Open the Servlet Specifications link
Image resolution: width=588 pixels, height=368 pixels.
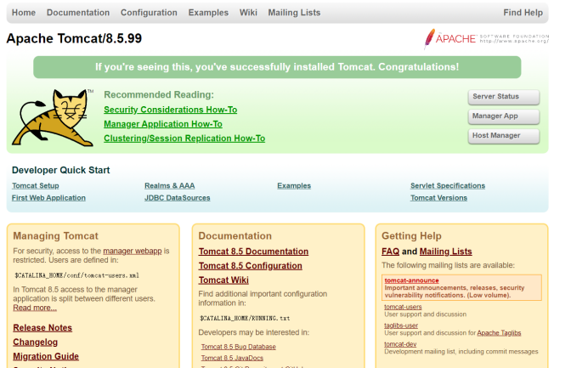(x=448, y=185)
